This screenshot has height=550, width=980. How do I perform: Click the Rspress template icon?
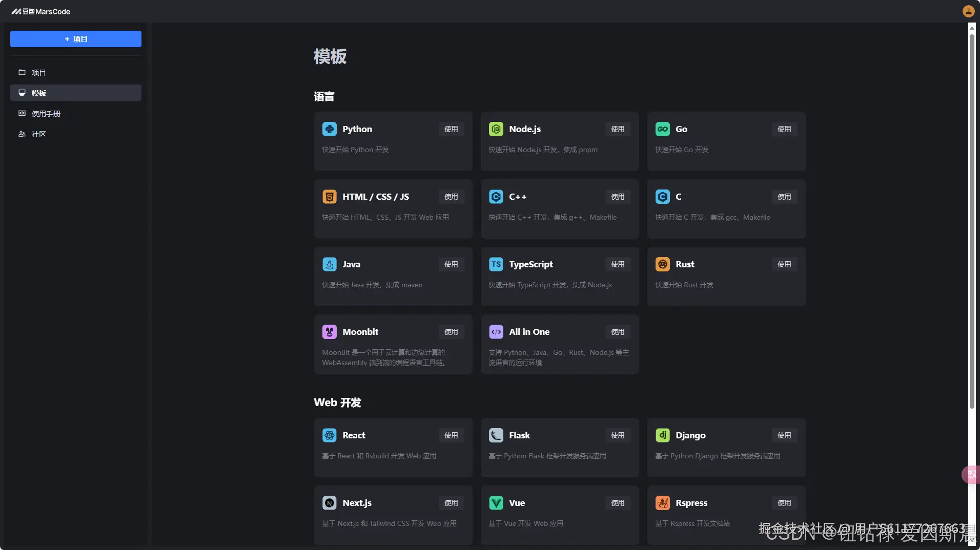663,503
